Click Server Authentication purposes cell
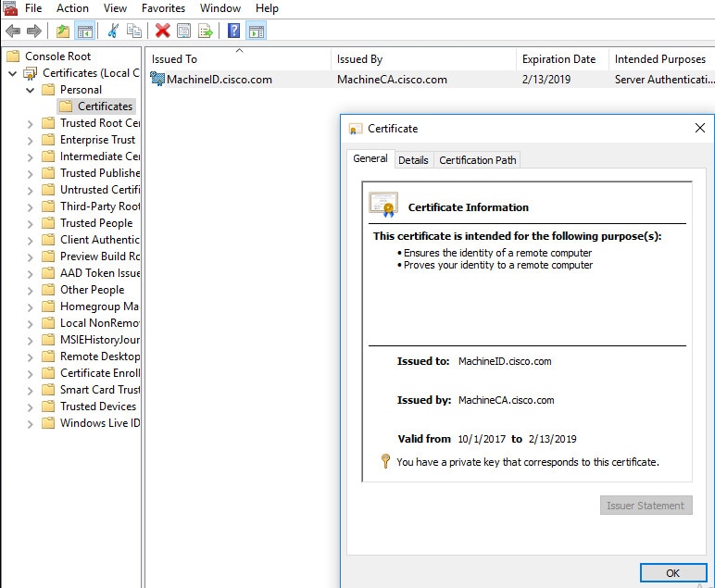 (664, 80)
